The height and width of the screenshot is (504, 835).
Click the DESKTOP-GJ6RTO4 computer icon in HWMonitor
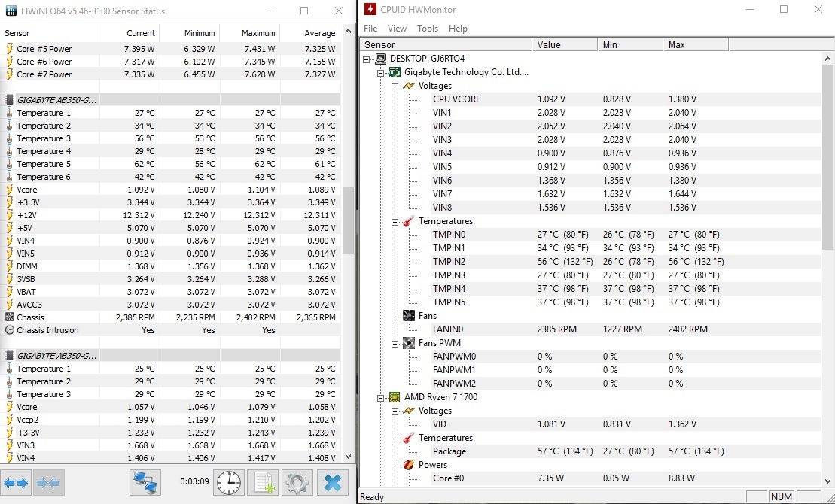pyautogui.click(x=380, y=59)
